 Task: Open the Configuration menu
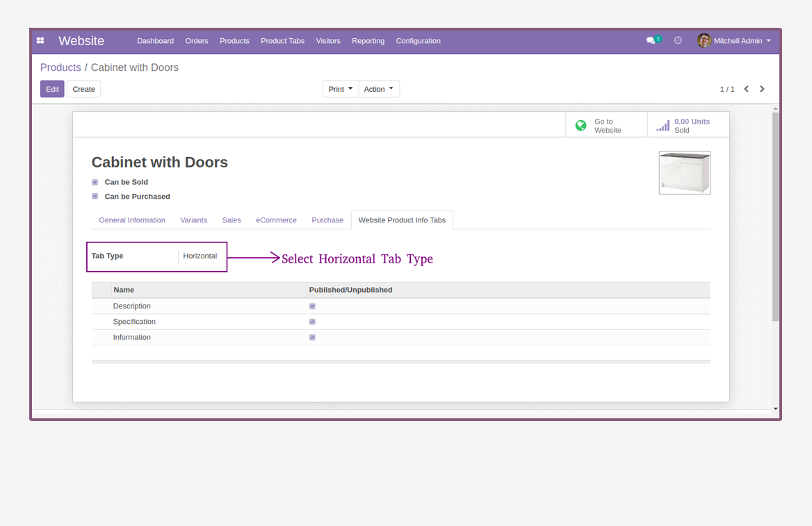tap(418, 41)
